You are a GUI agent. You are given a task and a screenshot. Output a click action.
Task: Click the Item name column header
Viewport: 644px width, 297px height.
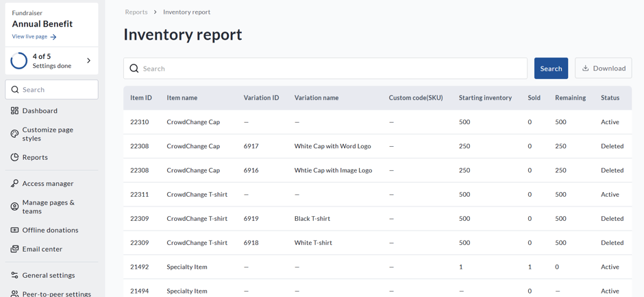point(182,98)
